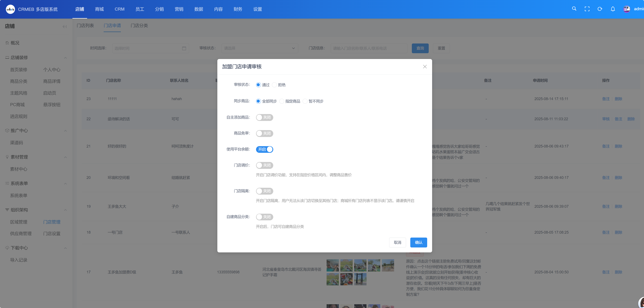
Task: Click the admin avatar image
Action: pos(626,9)
